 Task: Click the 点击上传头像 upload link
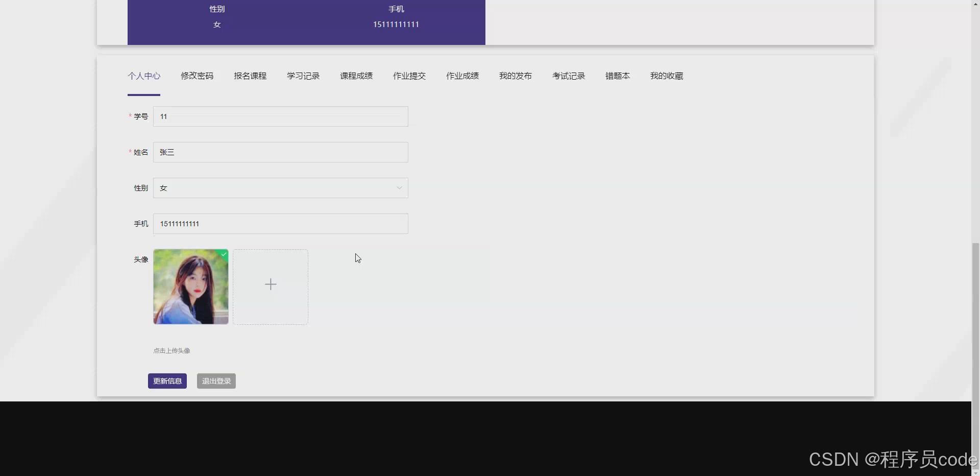click(171, 350)
